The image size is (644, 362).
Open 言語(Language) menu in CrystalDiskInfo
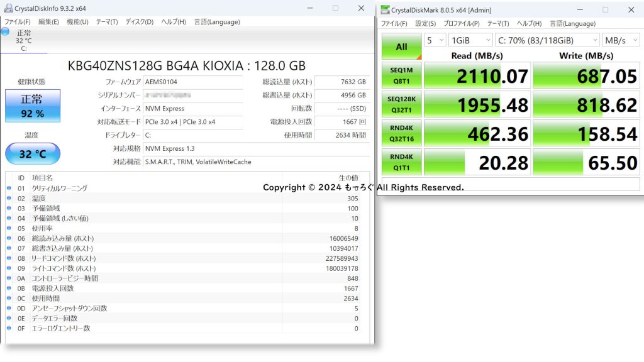tap(217, 22)
